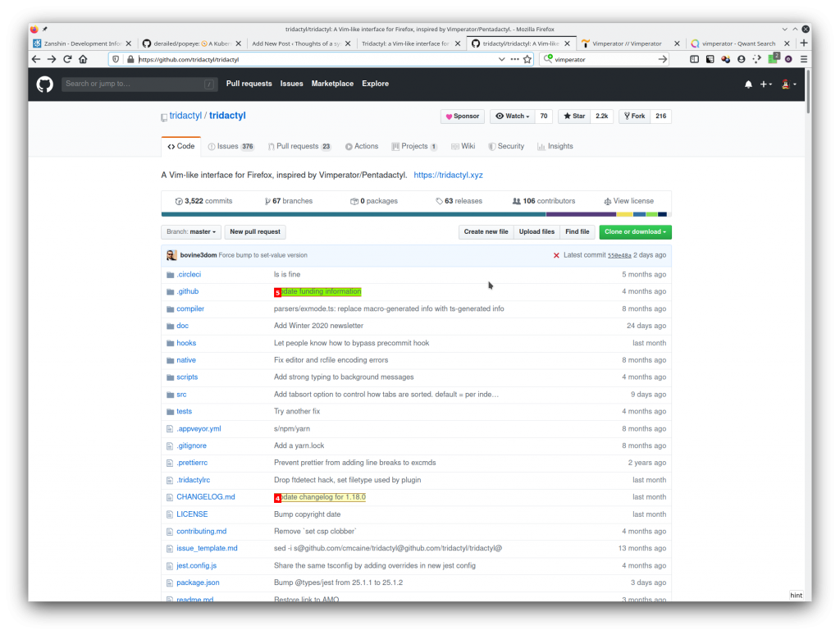Click tracking protection shield icon

click(x=116, y=60)
